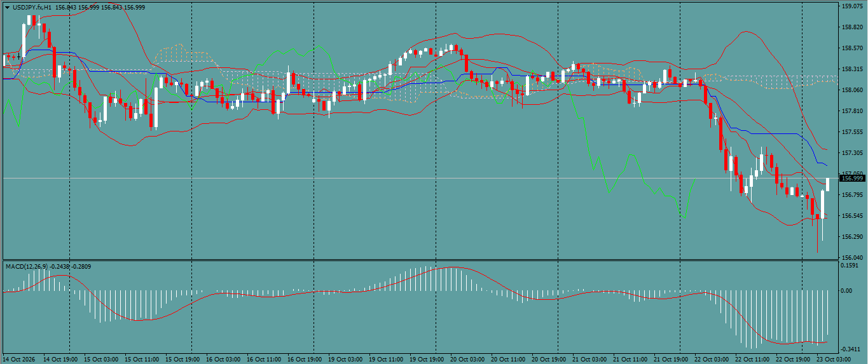The width and height of the screenshot is (868, 364).
Task: Click the 19 Oct 03:00 time label
Action: 345,359
